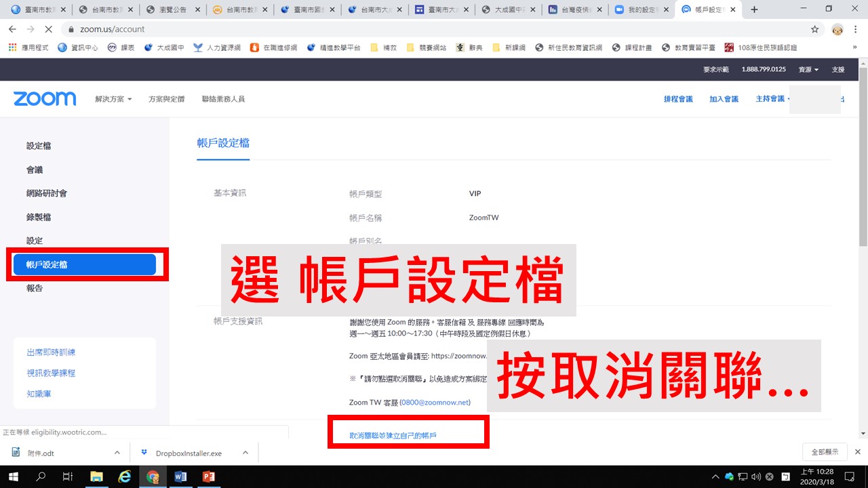868x488 pixels.
Task: Open options chevron for 附件.odt download
Action: pos(117,453)
